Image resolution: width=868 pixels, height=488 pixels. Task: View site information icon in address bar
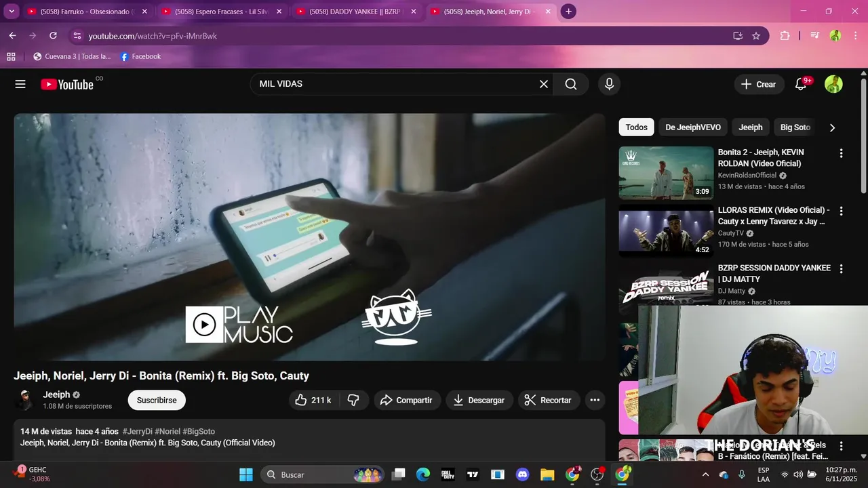point(77,36)
